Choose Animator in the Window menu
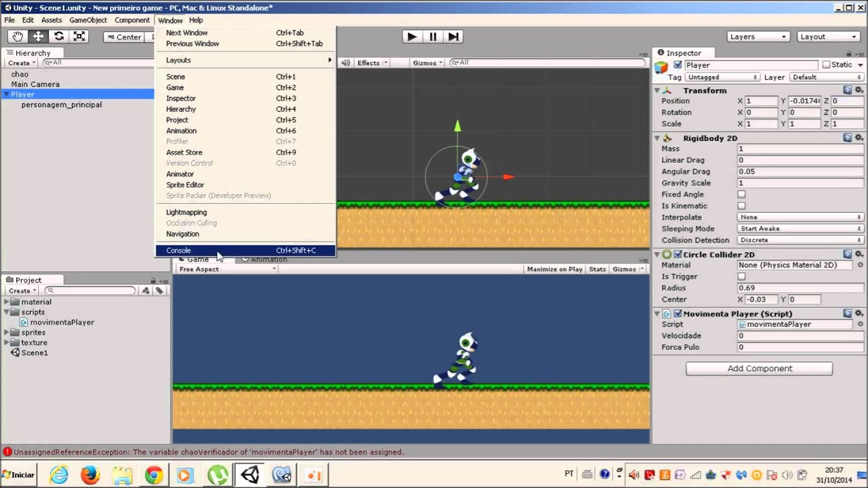 (x=245, y=174)
